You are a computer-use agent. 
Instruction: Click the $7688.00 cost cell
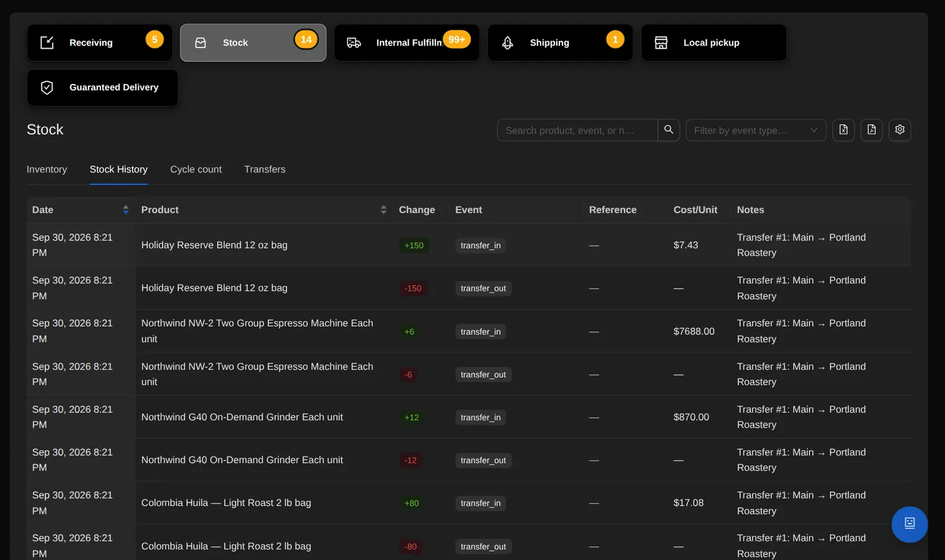point(694,331)
